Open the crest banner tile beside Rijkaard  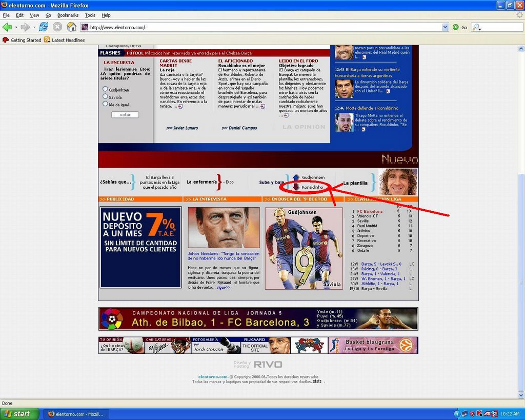(309, 345)
